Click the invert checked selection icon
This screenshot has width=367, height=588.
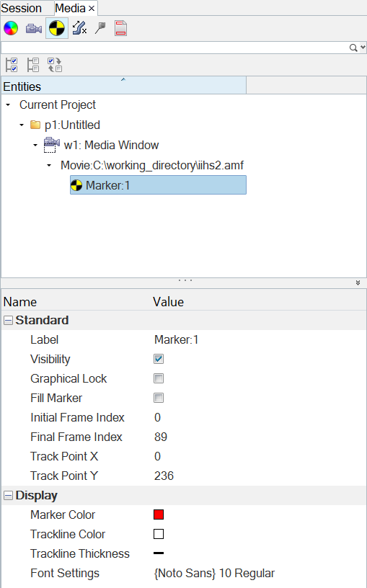point(55,65)
